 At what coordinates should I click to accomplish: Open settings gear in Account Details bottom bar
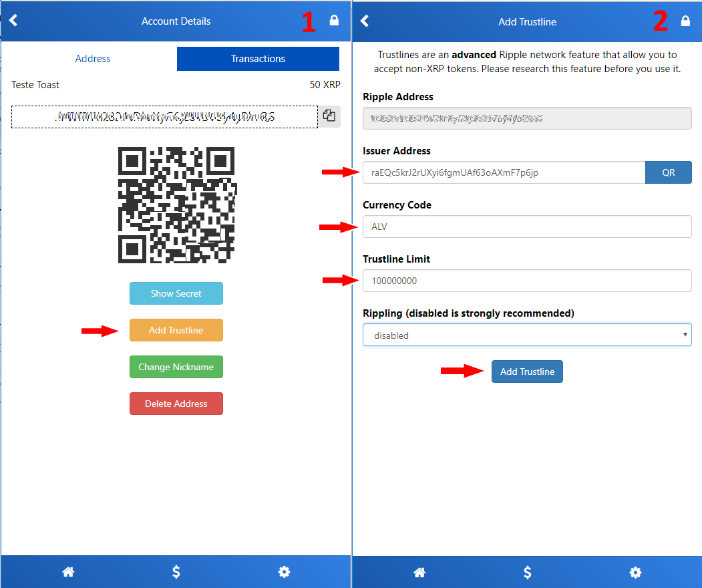[x=284, y=572]
